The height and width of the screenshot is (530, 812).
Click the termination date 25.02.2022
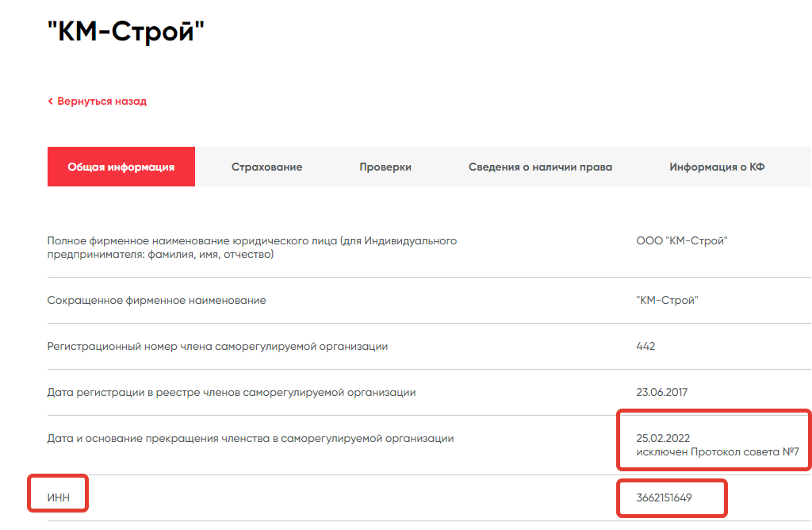[663, 438]
